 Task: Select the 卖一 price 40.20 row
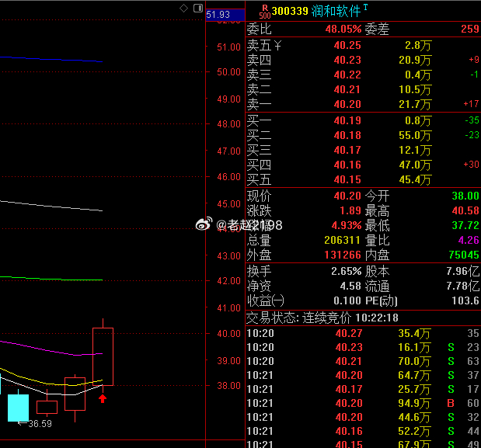[x=363, y=105]
